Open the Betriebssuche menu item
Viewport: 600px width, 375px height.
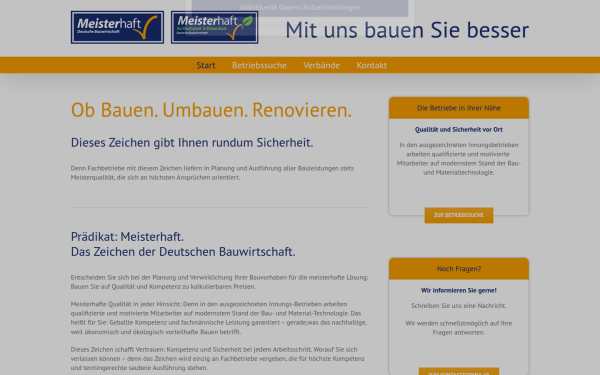point(259,65)
